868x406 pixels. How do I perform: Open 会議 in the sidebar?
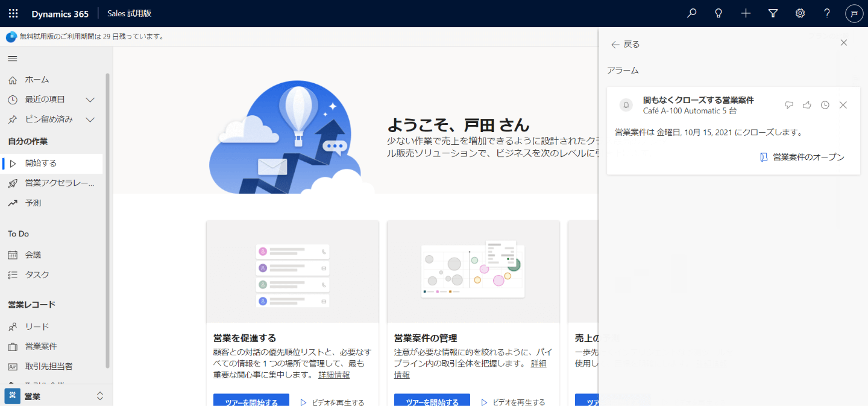[52, 255]
